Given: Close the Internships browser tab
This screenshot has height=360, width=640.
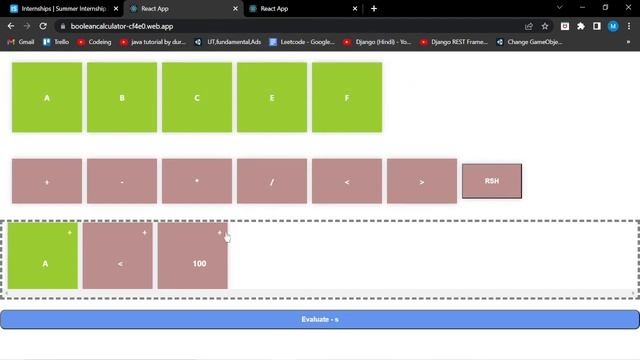Looking at the screenshot, I should pos(116,9).
